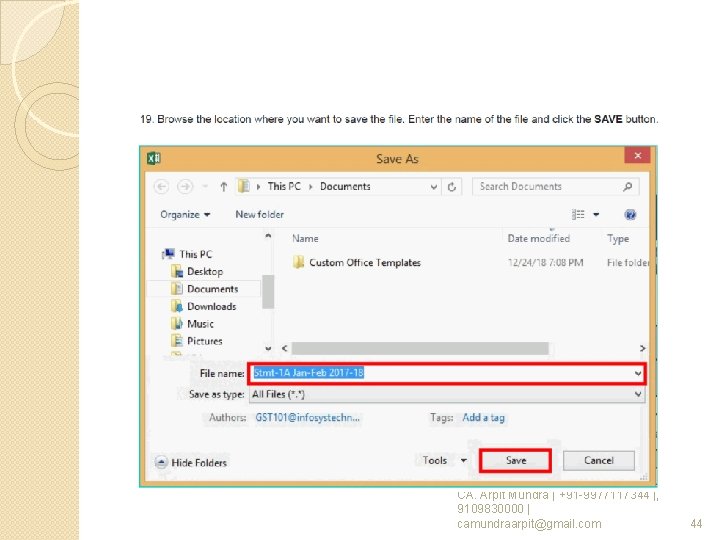Sort by Name column header
Viewport: 720px width, 540px height.
305,239
